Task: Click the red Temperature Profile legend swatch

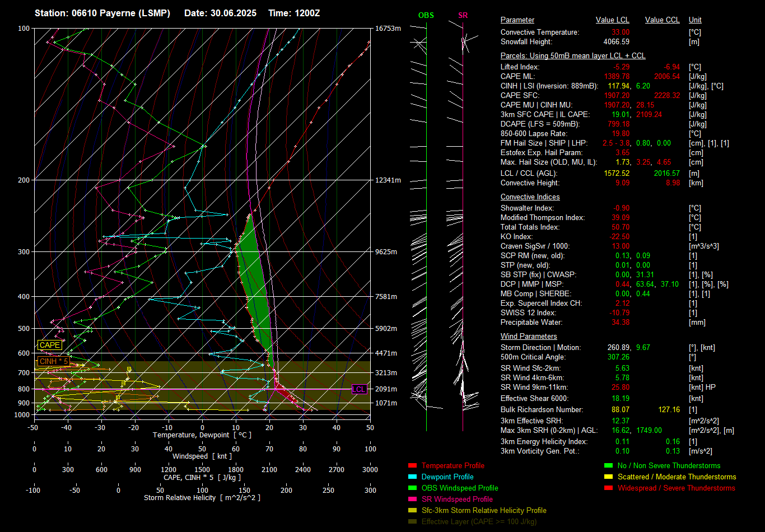Action: click(x=413, y=466)
